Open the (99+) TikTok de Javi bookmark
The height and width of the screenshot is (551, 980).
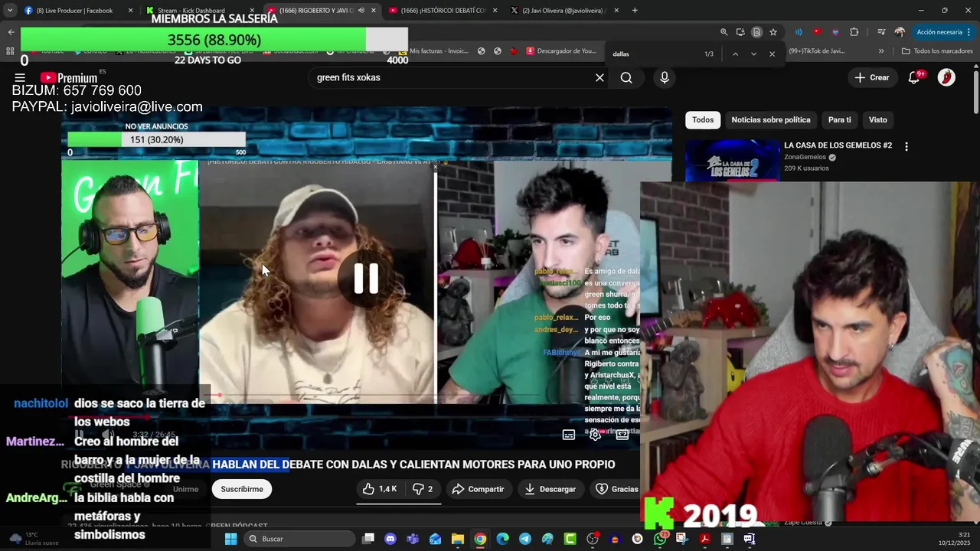tap(818, 51)
